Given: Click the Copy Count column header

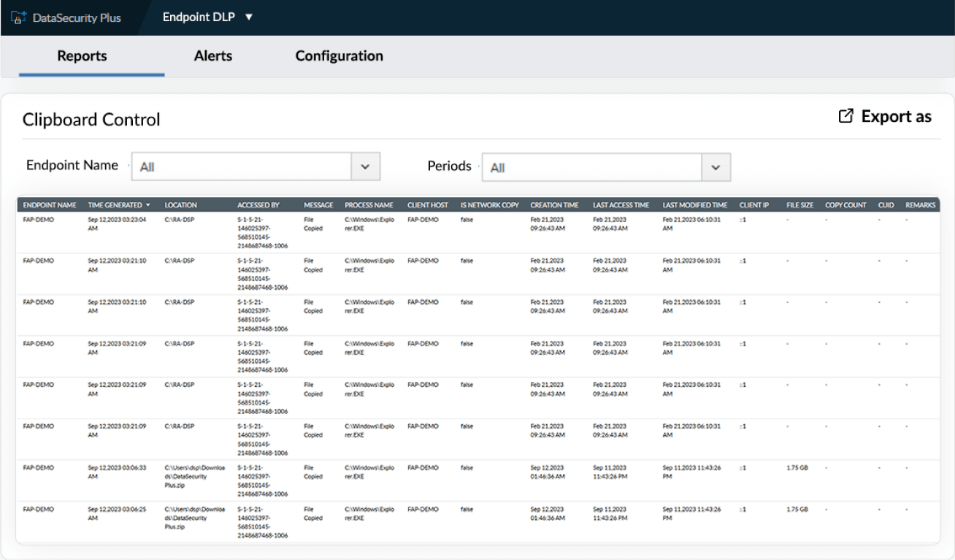Looking at the screenshot, I should (x=845, y=205).
